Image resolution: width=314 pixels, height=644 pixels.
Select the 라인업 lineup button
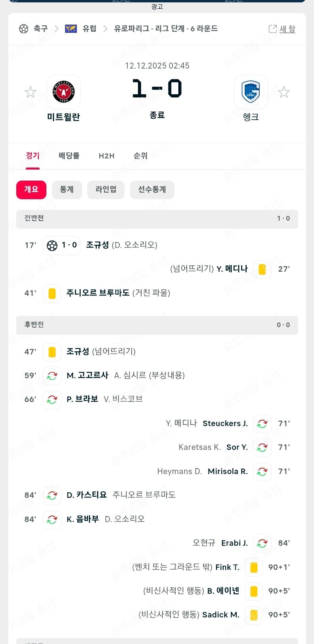(x=106, y=190)
